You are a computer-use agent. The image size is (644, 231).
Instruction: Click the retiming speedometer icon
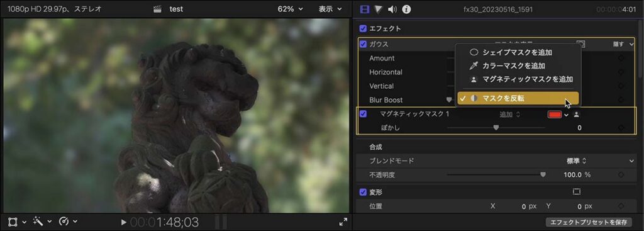click(x=64, y=222)
